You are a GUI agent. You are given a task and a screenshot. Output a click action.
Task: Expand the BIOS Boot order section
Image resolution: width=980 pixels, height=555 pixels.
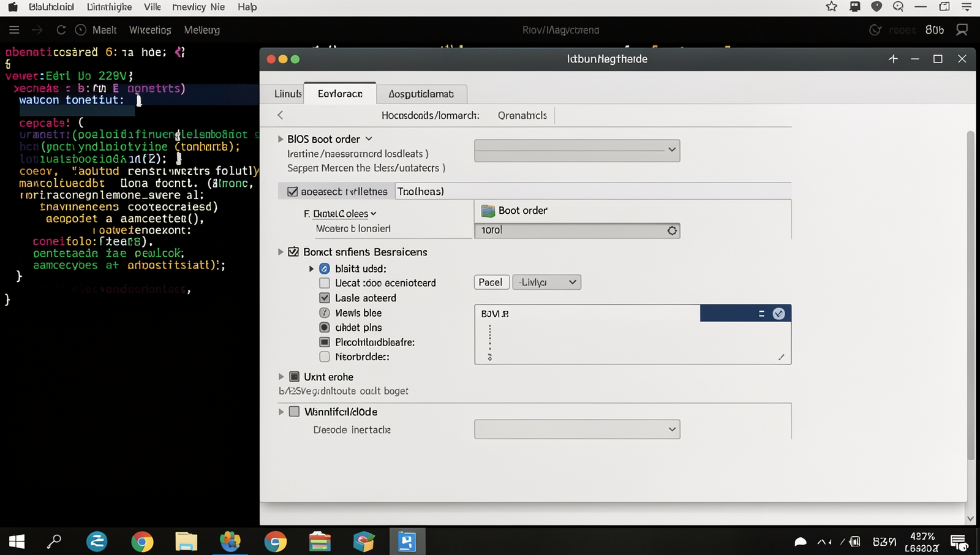(x=281, y=139)
